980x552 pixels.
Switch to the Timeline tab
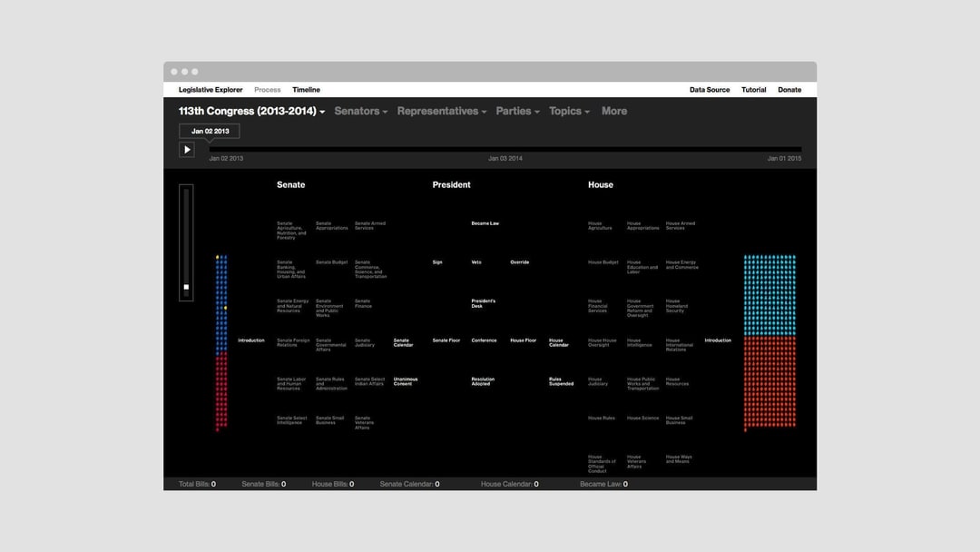[306, 89]
